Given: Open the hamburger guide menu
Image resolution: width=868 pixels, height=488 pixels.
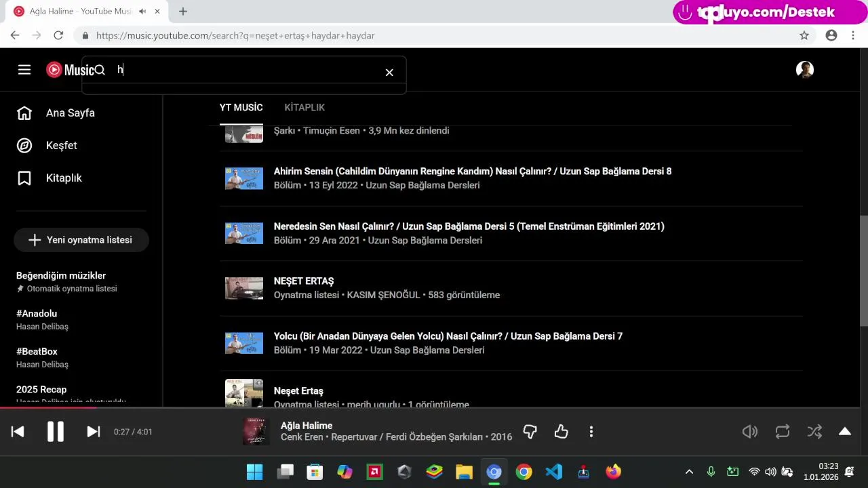Looking at the screenshot, I should pos(24,70).
